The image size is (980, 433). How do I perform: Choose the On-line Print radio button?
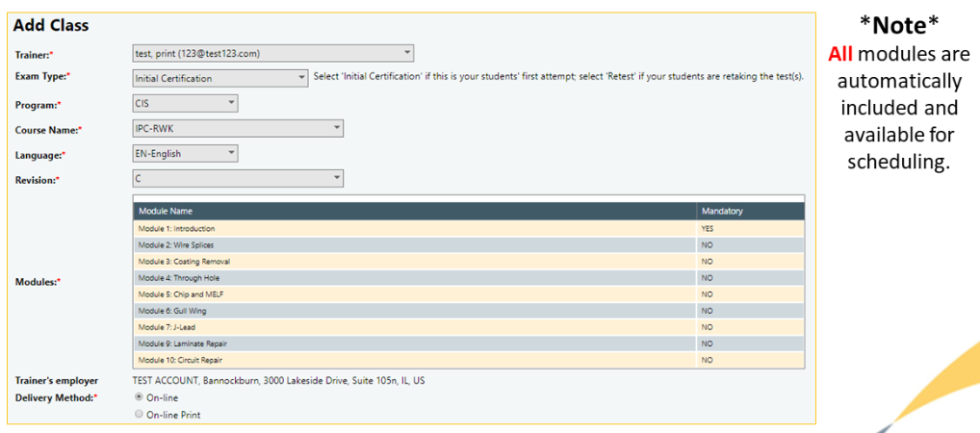coord(140,415)
